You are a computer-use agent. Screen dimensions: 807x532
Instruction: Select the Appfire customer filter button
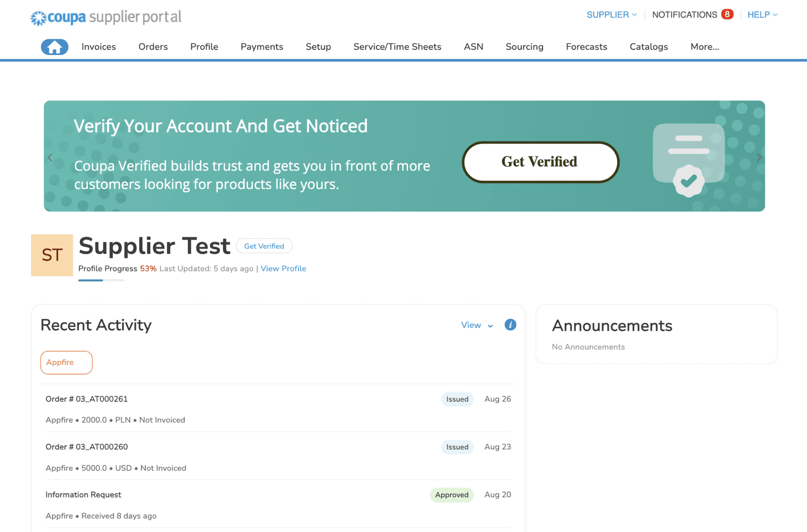(66, 362)
